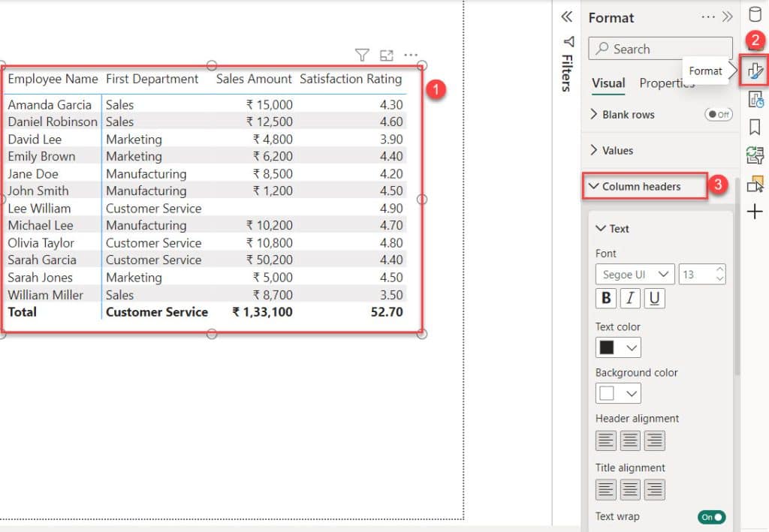Toggle italic for column header text
Screen dimensions: 769x532
[x=630, y=298]
